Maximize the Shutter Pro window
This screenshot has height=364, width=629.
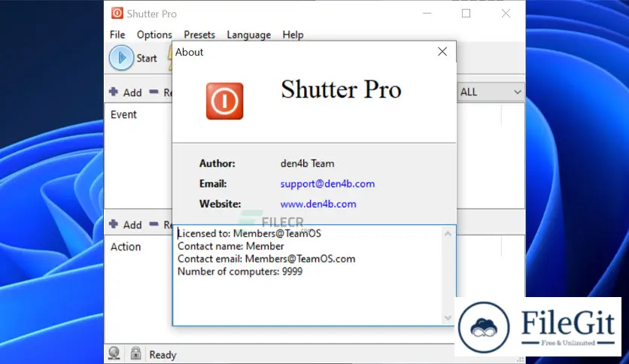coord(466,14)
